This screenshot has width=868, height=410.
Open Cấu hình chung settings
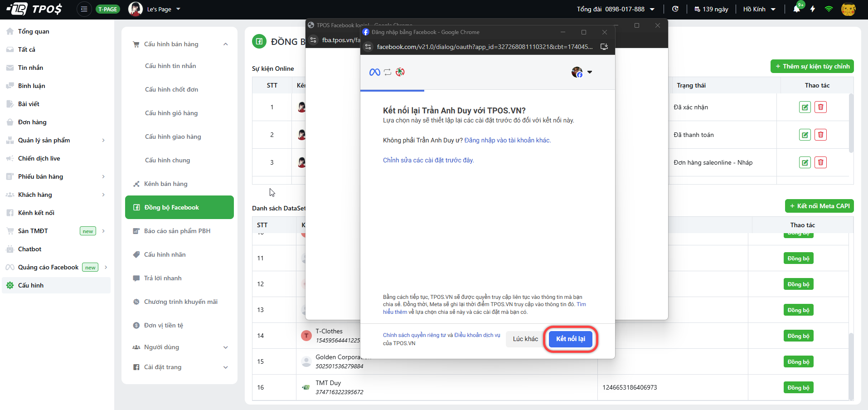167,160
